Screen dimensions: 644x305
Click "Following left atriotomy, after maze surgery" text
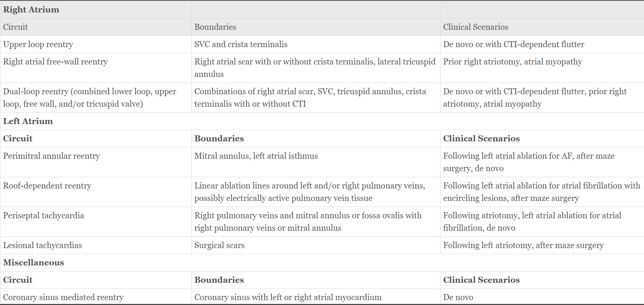click(523, 245)
